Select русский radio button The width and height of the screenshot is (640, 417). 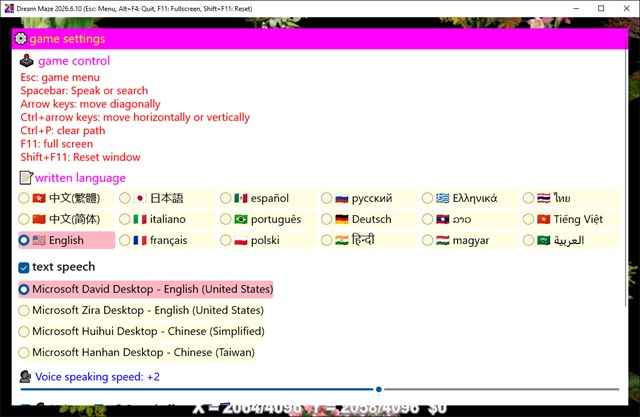[327, 198]
